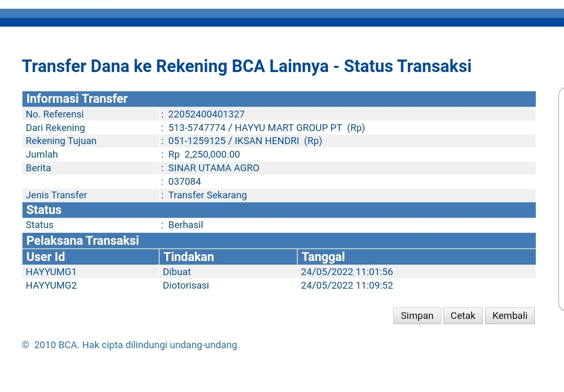Click the SINAR UTAMA AGRO message text
This screenshot has width=564, height=392.
click(x=214, y=168)
